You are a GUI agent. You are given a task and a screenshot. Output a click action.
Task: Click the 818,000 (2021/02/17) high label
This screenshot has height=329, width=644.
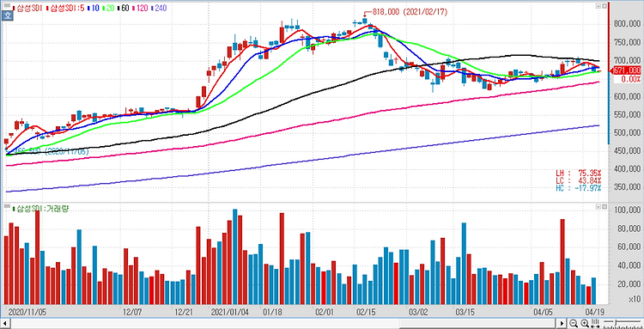click(410, 12)
